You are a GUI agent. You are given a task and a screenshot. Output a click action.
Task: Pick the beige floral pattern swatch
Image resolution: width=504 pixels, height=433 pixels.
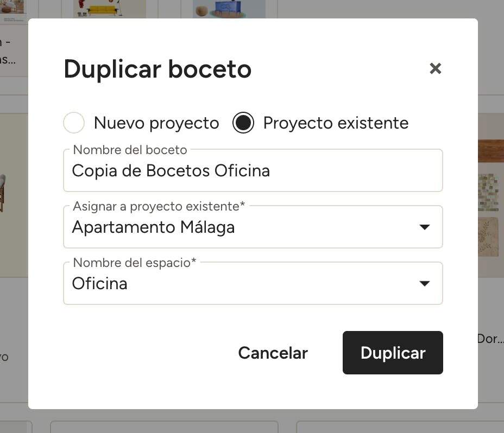pyautogui.click(x=489, y=237)
